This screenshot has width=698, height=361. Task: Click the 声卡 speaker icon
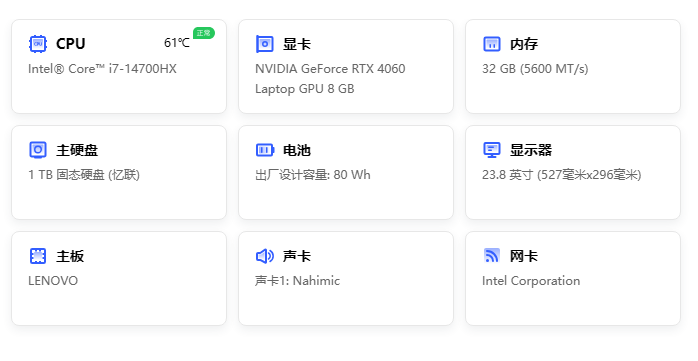pos(265,256)
